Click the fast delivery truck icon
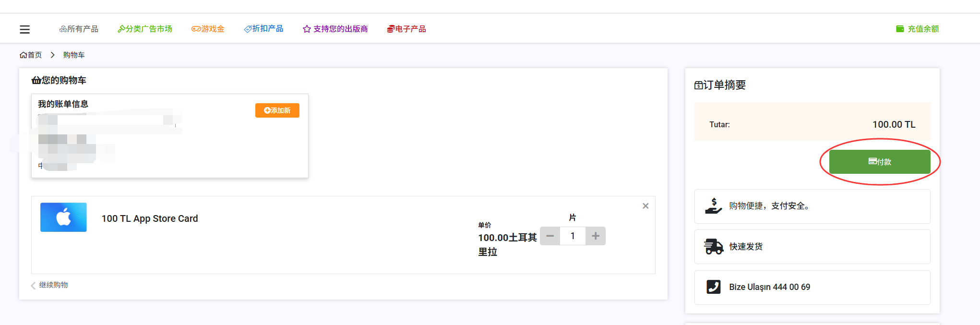 coord(713,247)
